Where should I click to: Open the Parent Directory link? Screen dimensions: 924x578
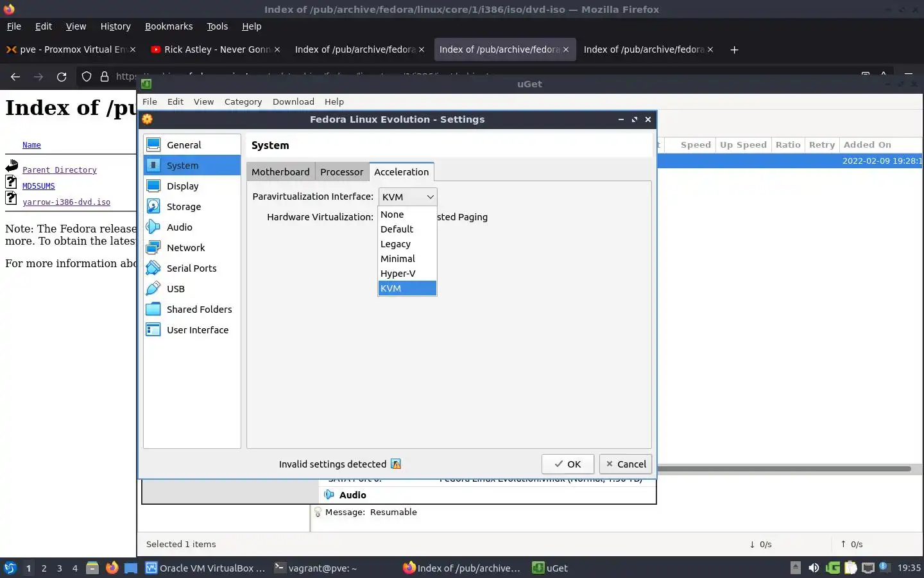[60, 170]
